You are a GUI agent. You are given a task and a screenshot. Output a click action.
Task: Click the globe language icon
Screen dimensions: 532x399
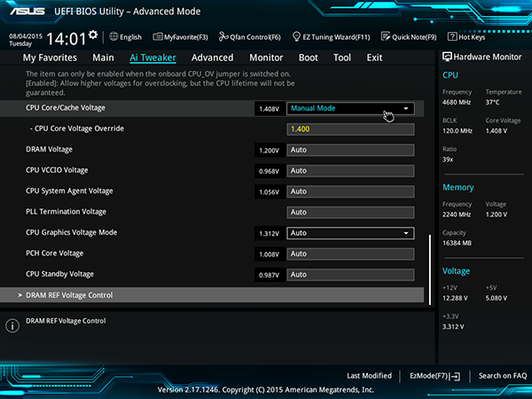click(113, 36)
